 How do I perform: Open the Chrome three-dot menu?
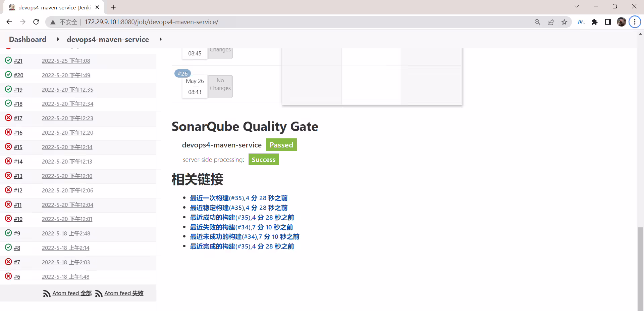click(635, 22)
